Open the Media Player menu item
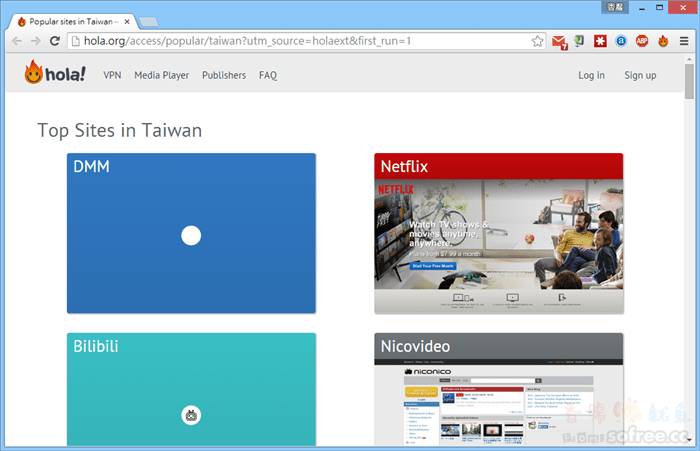The width and height of the screenshot is (700, 451). [x=162, y=75]
